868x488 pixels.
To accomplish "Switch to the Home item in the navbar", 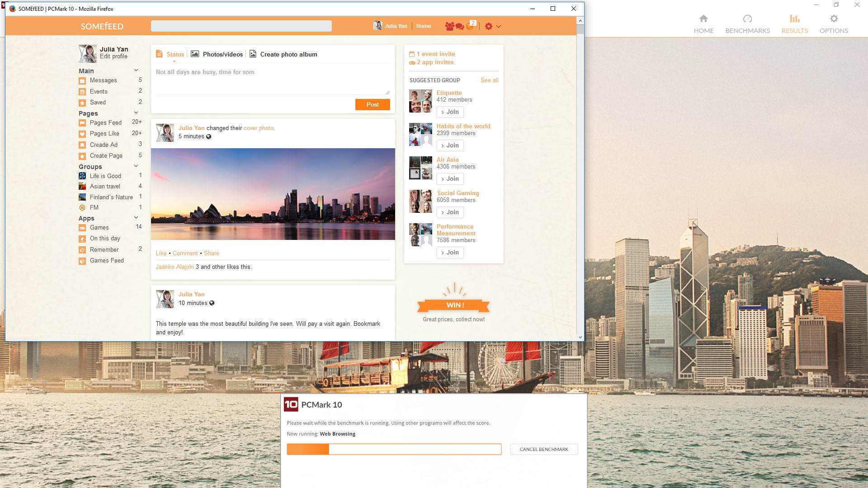I will (423, 26).
